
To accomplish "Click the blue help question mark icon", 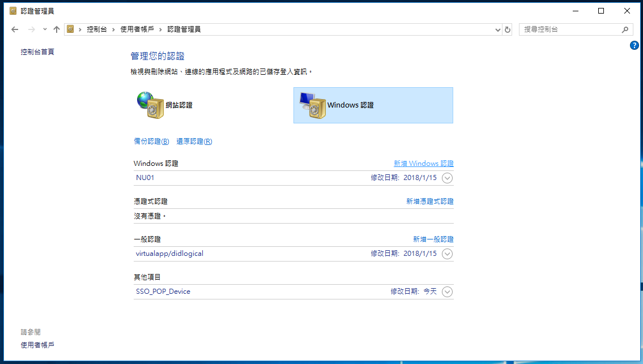I will (635, 45).
